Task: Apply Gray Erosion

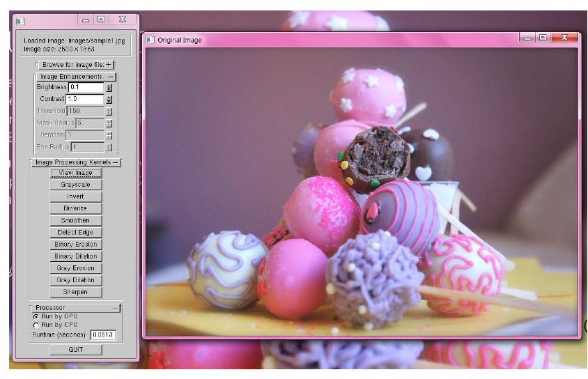Action: 76,268
